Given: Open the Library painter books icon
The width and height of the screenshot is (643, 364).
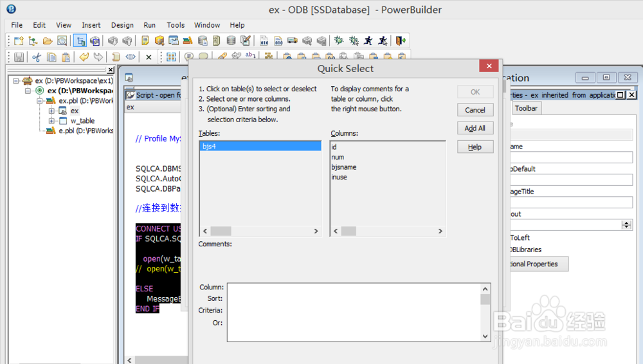Looking at the screenshot, I should (187, 41).
